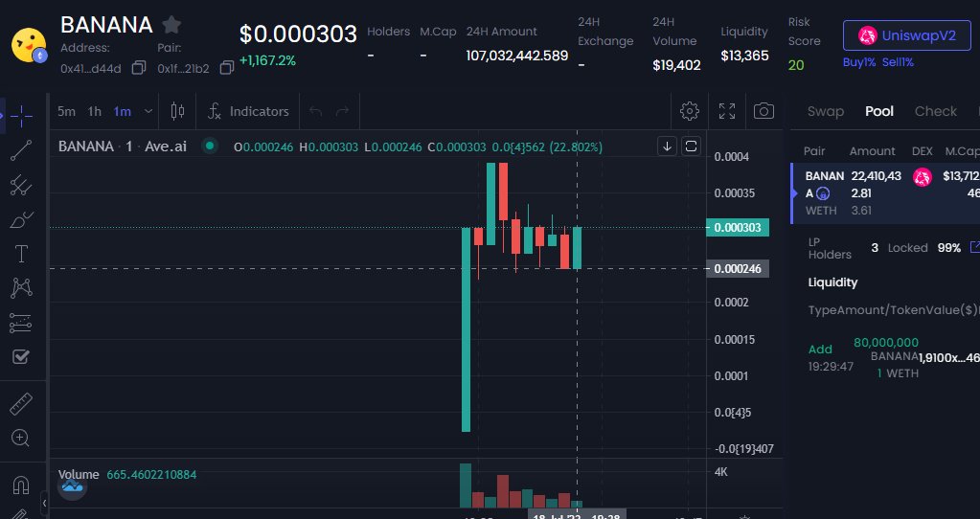Click the Liquidity value $13,365
This screenshot has width=980, height=519.
click(744, 56)
